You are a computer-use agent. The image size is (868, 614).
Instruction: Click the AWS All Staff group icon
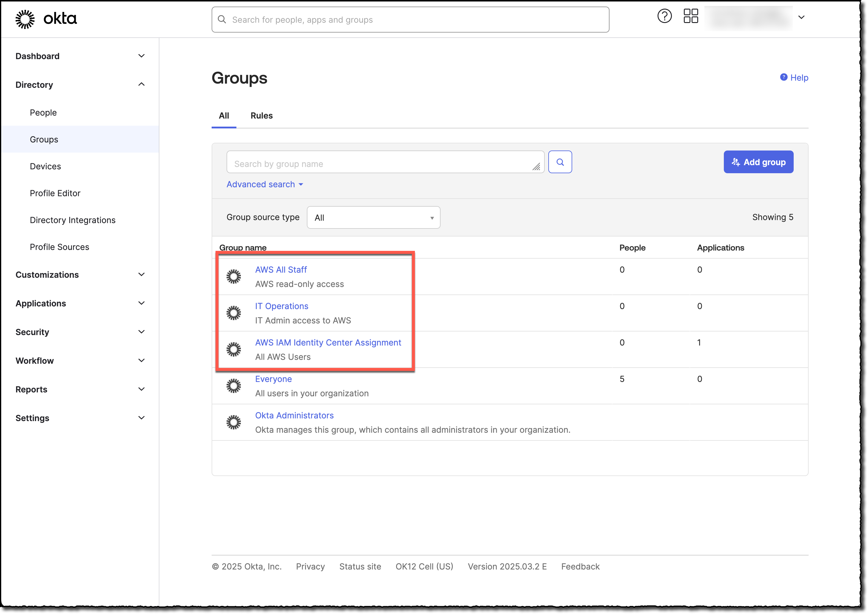[234, 276]
